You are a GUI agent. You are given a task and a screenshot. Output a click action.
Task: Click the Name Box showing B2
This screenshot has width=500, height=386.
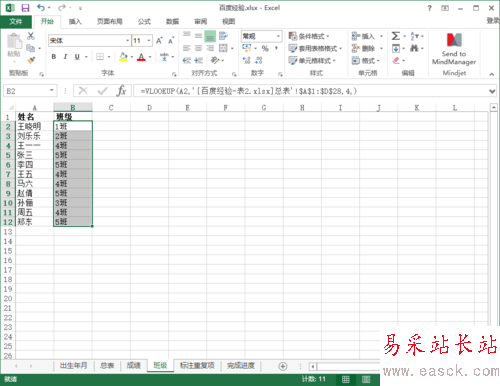[30, 91]
